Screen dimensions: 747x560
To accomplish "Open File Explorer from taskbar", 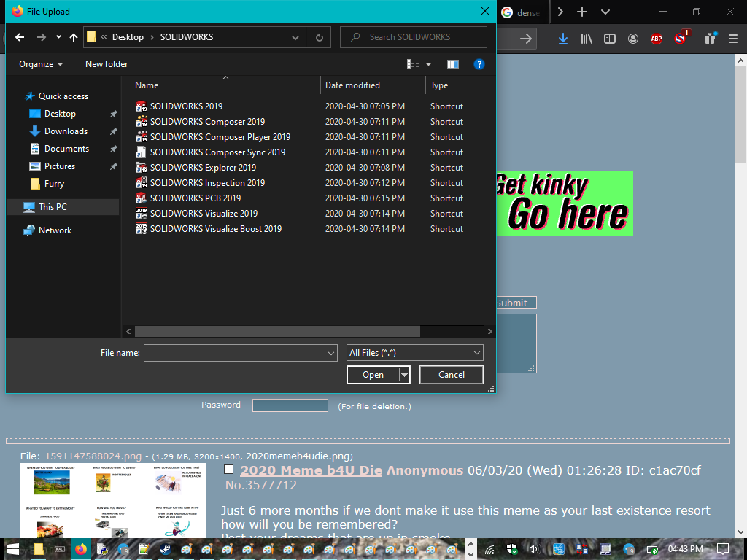I will (x=39, y=549).
